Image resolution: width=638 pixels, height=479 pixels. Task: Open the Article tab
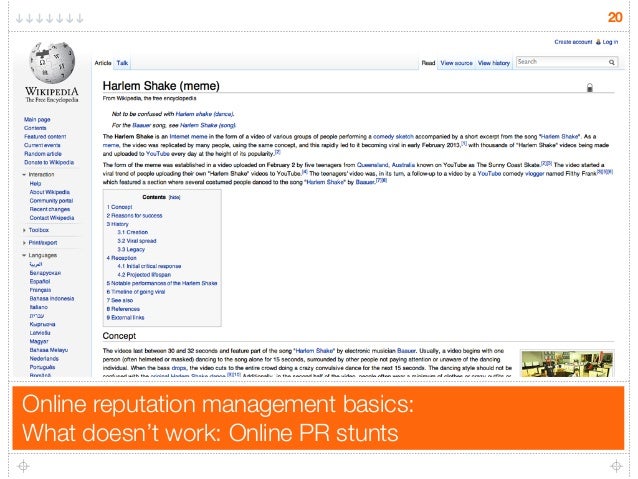point(103,63)
